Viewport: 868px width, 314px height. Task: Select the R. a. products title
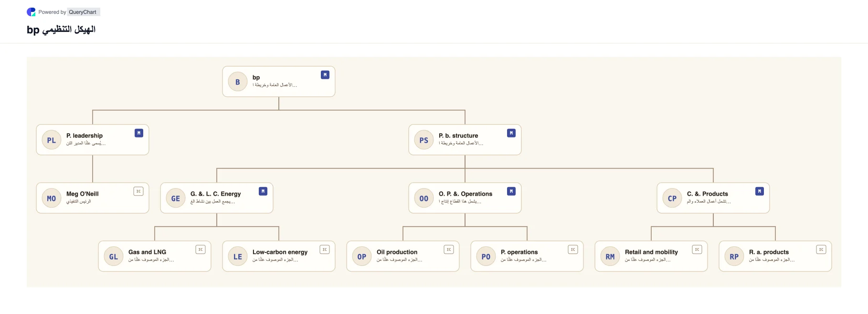(769, 252)
